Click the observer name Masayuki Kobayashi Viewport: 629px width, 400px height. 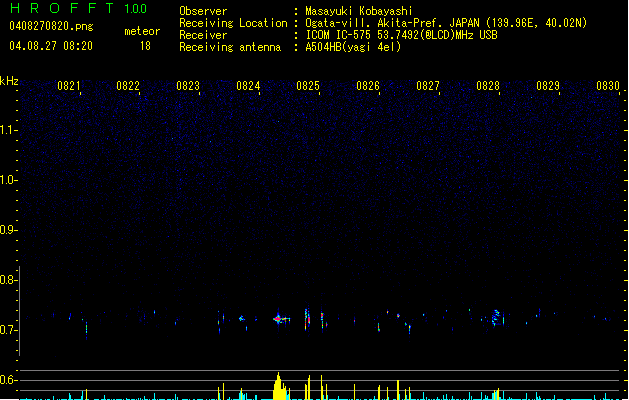pyautogui.click(x=359, y=11)
